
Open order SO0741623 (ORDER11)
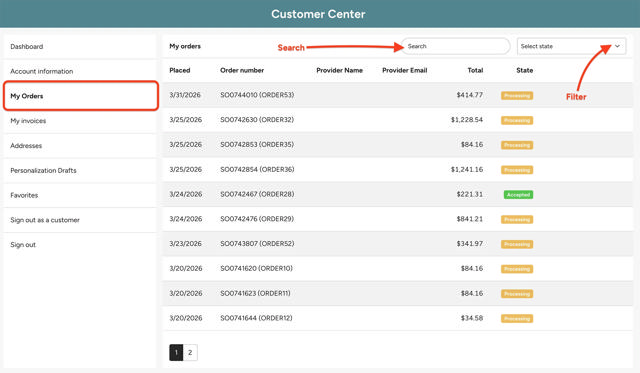[256, 293]
